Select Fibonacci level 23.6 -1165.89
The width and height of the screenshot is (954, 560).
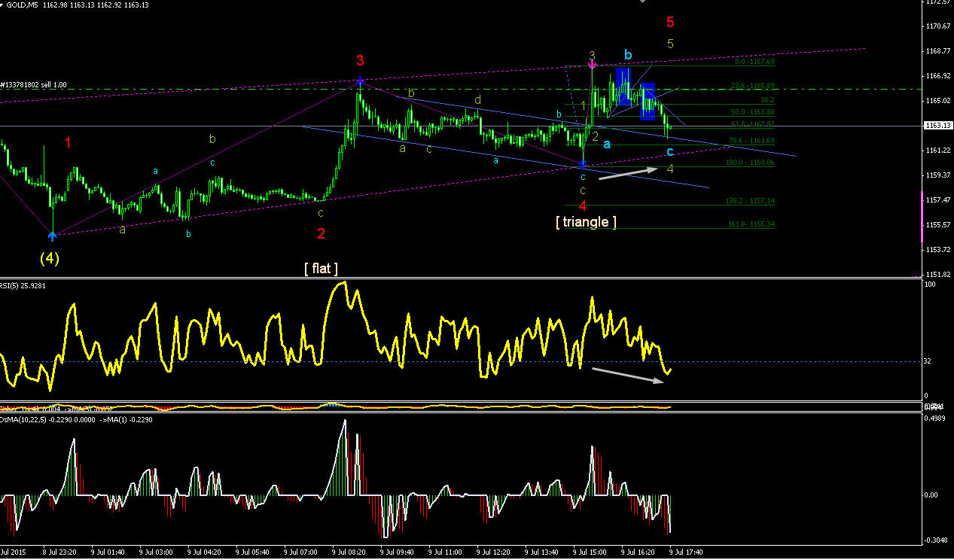tap(753, 85)
